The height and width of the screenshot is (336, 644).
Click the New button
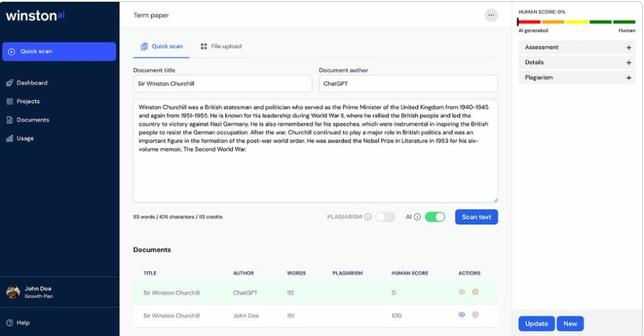click(570, 323)
